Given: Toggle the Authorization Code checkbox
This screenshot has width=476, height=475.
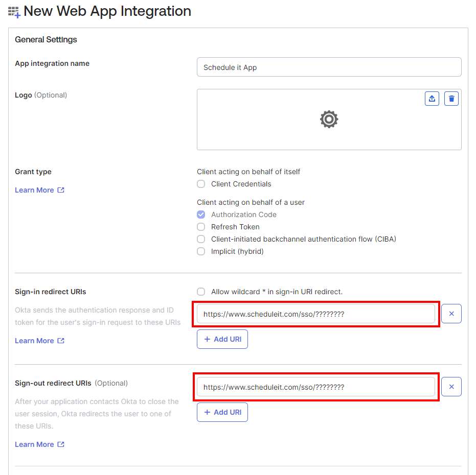Looking at the screenshot, I should click(x=201, y=215).
